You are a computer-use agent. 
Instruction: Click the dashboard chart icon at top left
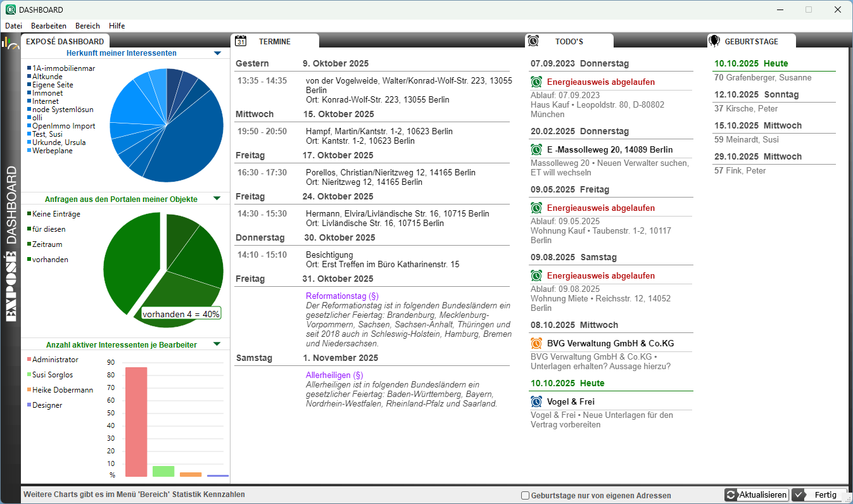coord(10,42)
